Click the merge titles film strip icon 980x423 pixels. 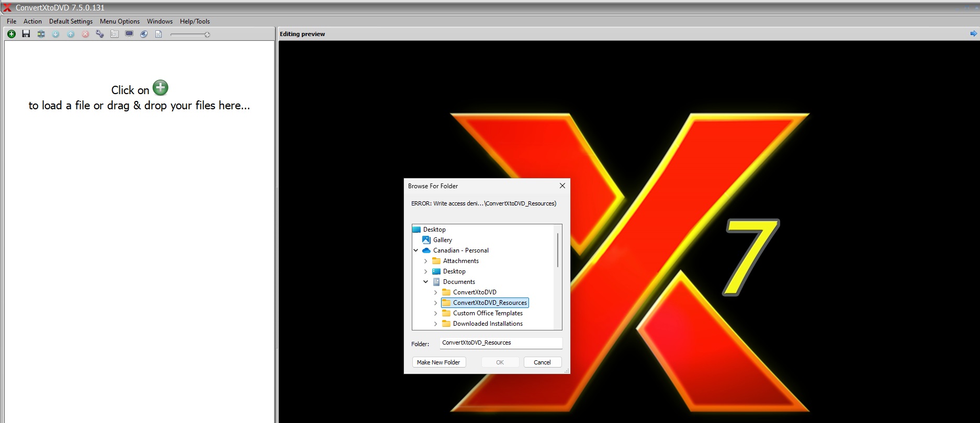point(41,34)
